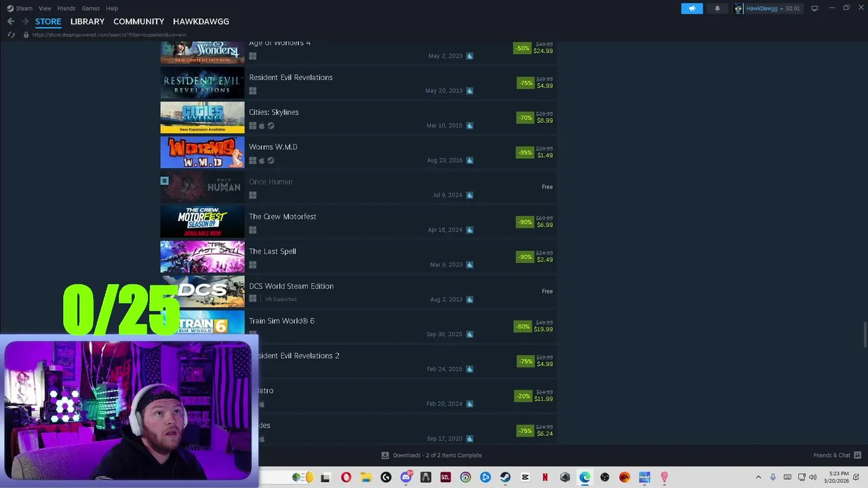Open the taskbar clock showing 5:23 PM
This screenshot has height=488, width=868.
(x=836, y=477)
